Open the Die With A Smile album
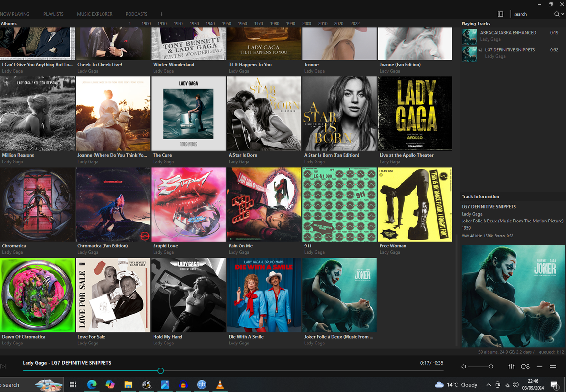 264,295
